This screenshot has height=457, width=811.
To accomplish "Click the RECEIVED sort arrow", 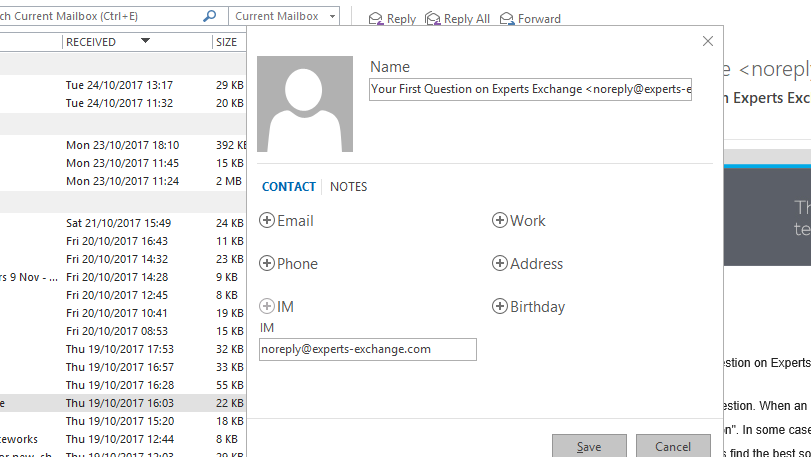I will tap(145, 40).
